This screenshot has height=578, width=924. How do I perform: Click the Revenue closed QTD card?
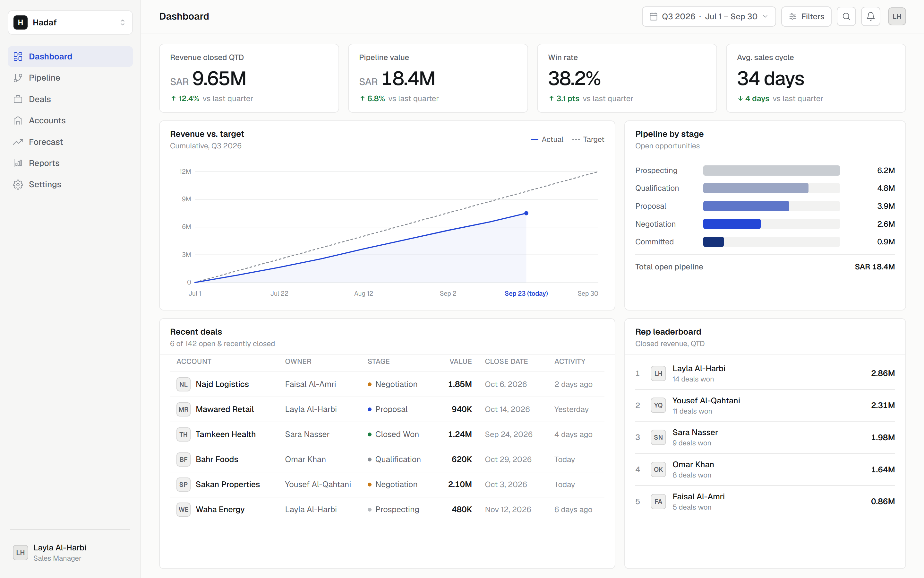(x=249, y=78)
